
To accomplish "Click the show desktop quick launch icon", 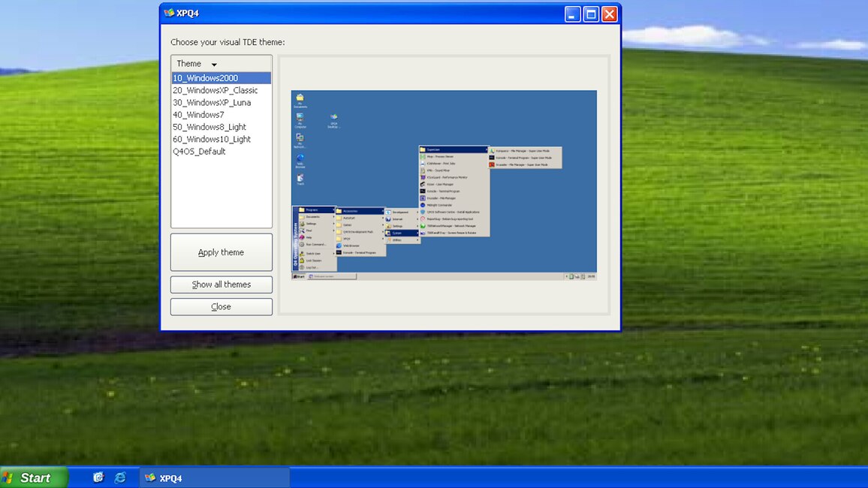I will [98, 477].
